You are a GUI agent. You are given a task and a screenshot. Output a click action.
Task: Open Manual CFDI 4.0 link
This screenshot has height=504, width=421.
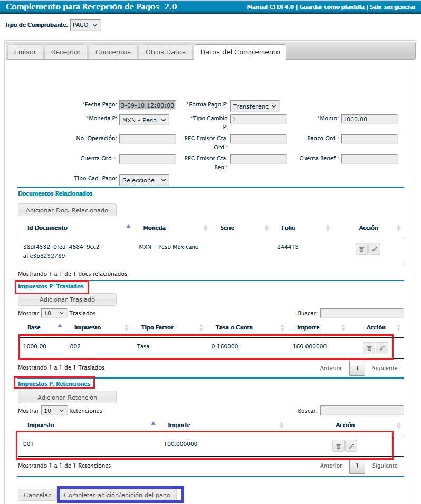tap(271, 7)
